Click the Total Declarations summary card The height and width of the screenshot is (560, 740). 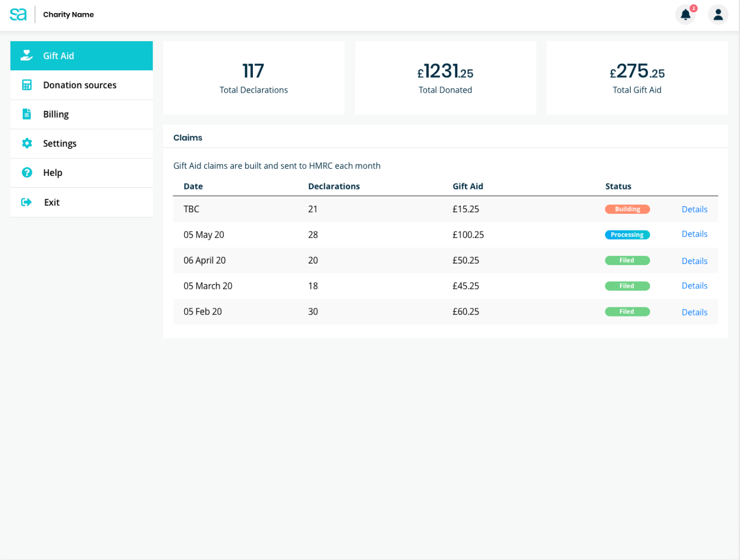coord(253,78)
